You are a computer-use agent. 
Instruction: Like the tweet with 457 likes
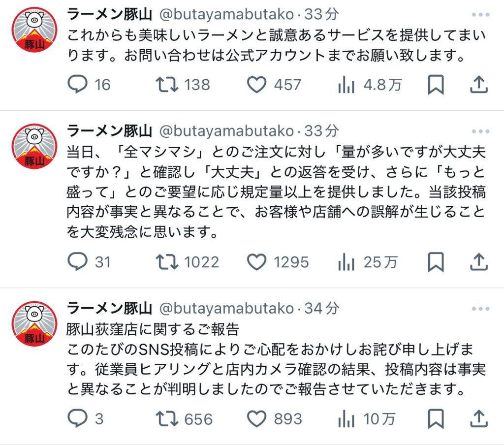pyautogui.click(x=256, y=85)
